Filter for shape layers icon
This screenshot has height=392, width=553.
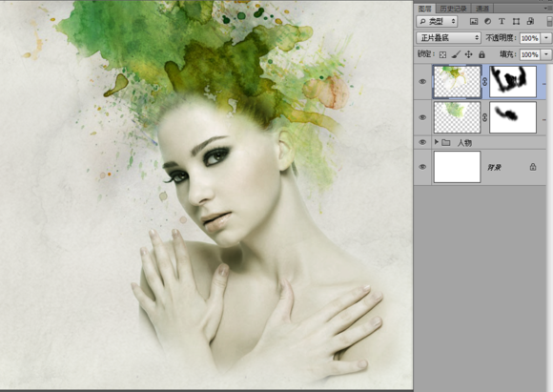pyautogui.click(x=516, y=22)
